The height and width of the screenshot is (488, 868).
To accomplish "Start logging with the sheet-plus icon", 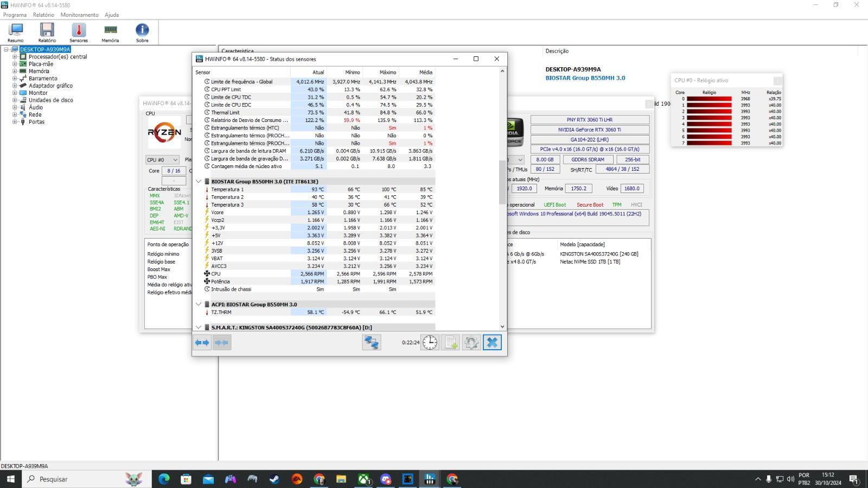I will pos(450,342).
